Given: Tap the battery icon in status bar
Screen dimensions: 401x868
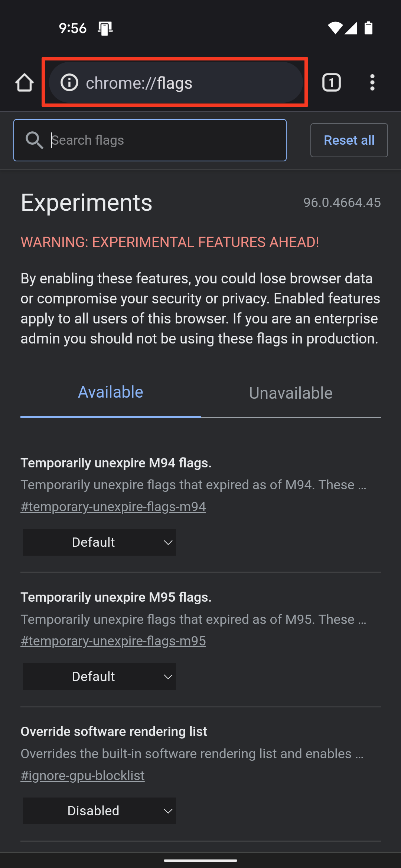Looking at the screenshot, I should (368, 28).
